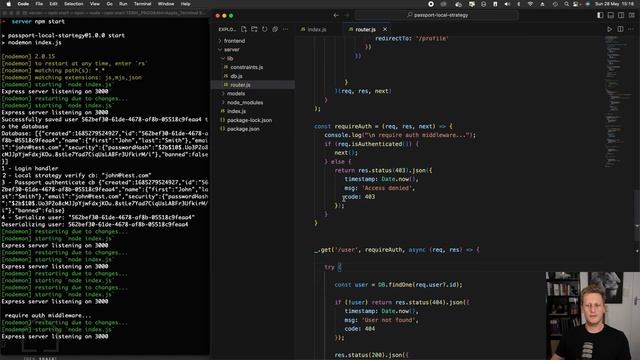Image resolution: width=640 pixels, height=360 pixels.
Task: Open the Code menu
Action: 23,4
